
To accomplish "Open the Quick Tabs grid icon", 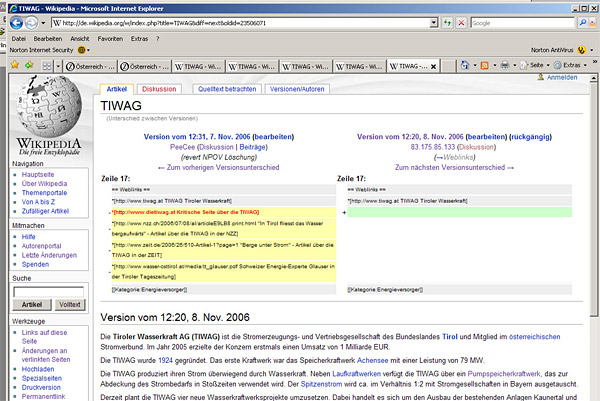I will (x=47, y=66).
